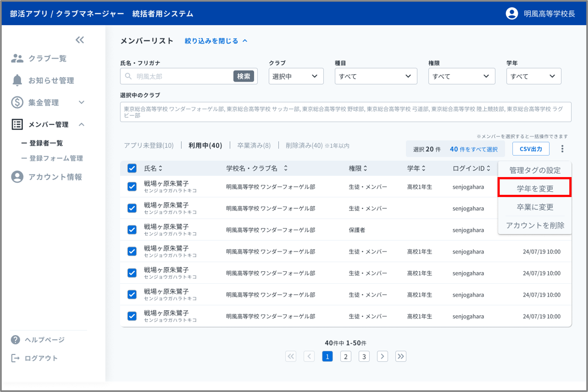Screen dimensions: 588x392
Task: Sort by ログインID column arrows
Action: tap(488, 168)
